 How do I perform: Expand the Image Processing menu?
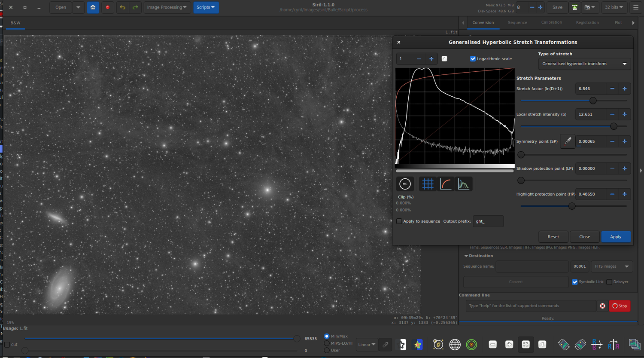[x=167, y=7]
